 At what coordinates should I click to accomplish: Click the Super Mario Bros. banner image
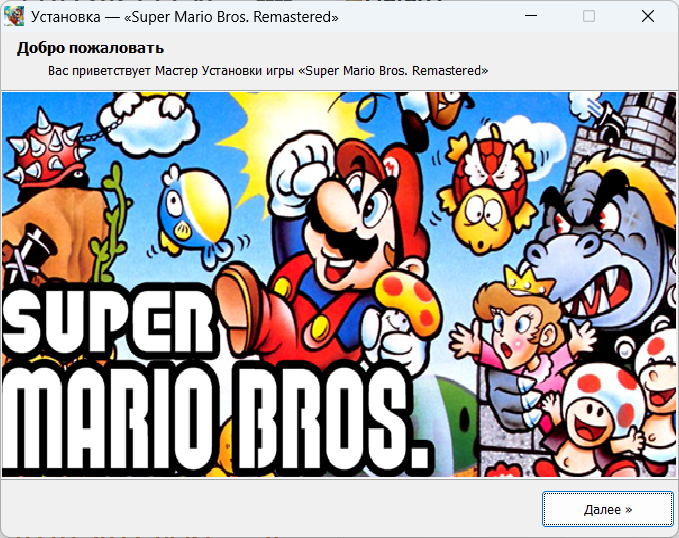339,285
